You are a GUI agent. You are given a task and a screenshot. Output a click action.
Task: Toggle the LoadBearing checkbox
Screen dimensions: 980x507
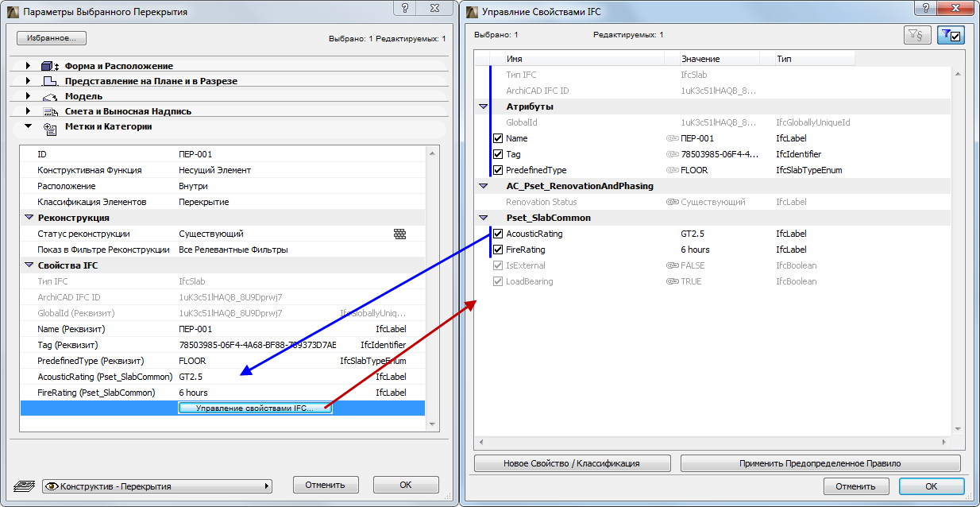tap(498, 281)
